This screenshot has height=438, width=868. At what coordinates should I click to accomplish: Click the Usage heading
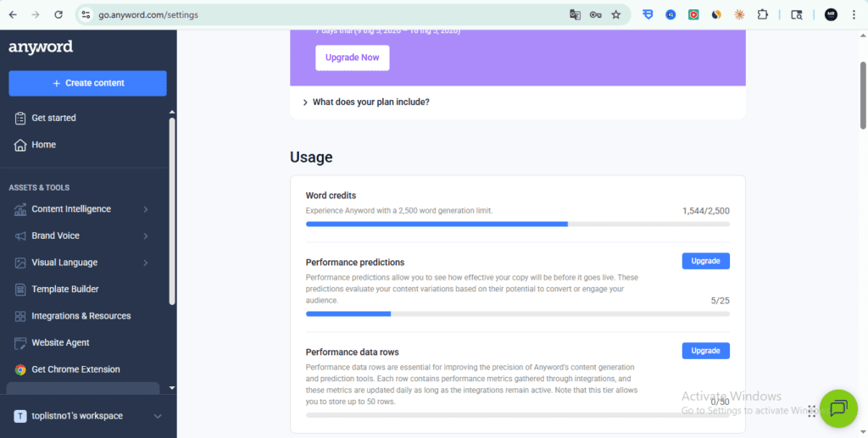pyautogui.click(x=311, y=157)
